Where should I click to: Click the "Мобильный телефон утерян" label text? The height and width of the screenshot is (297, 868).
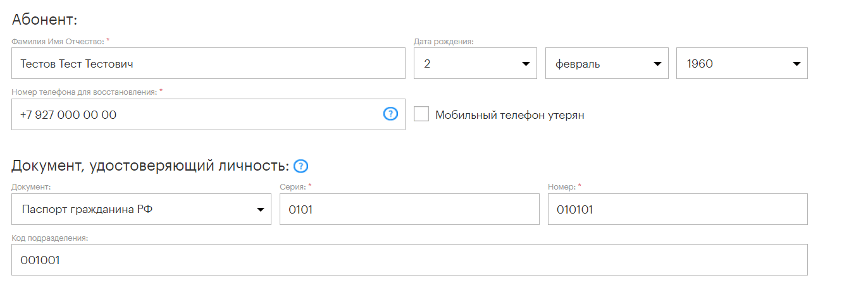pyautogui.click(x=509, y=115)
